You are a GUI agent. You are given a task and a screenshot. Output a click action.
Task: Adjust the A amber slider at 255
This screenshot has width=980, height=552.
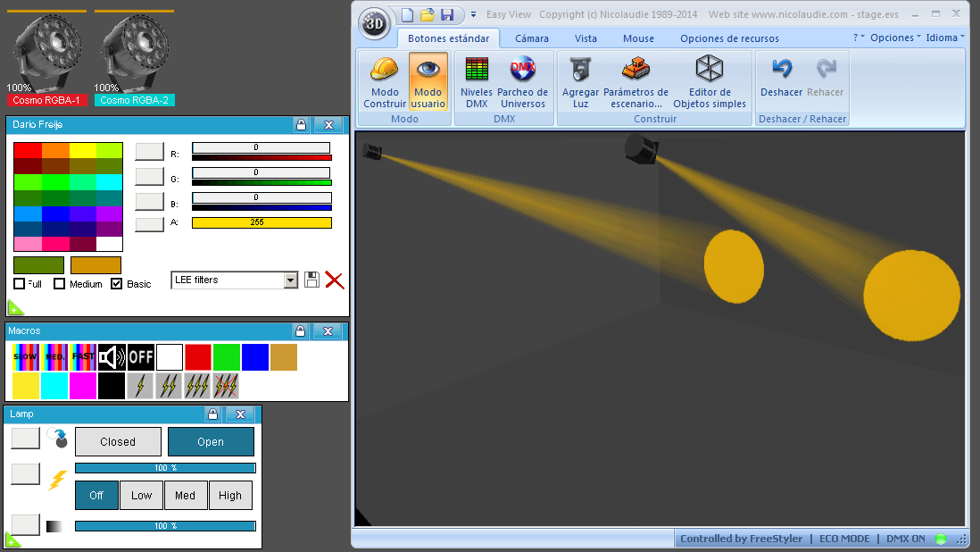pyautogui.click(x=262, y=222)
